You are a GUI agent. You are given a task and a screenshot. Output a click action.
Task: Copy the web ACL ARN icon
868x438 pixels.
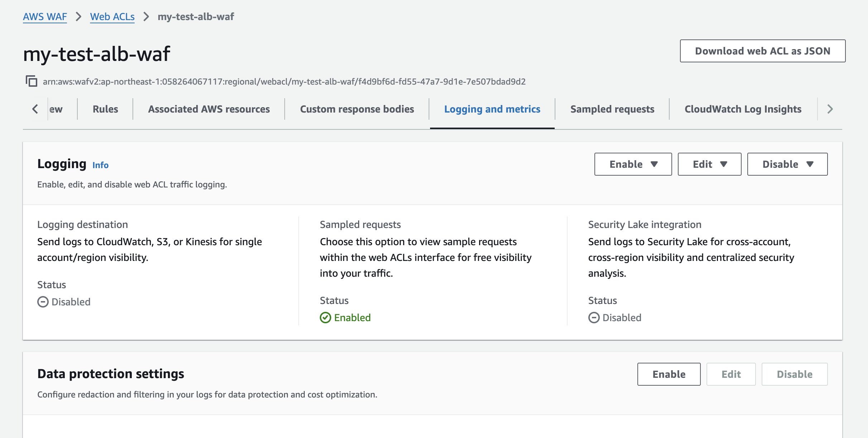click(x=32, y=81)
